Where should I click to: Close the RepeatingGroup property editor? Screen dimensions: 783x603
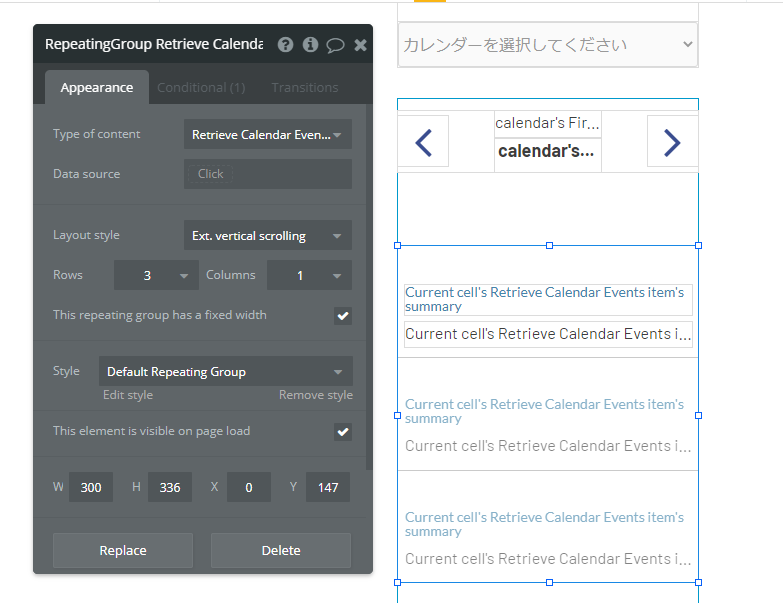360,45
